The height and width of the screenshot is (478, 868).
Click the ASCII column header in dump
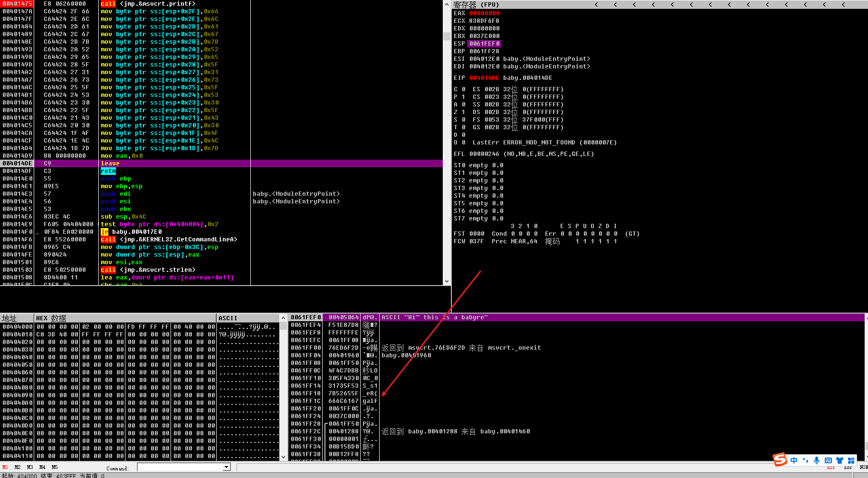coord(248,318)
